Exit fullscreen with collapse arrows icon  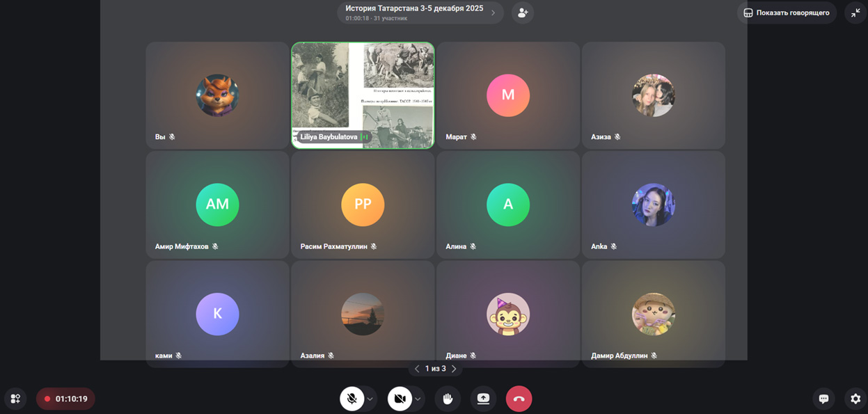click(x=855, y=13)
